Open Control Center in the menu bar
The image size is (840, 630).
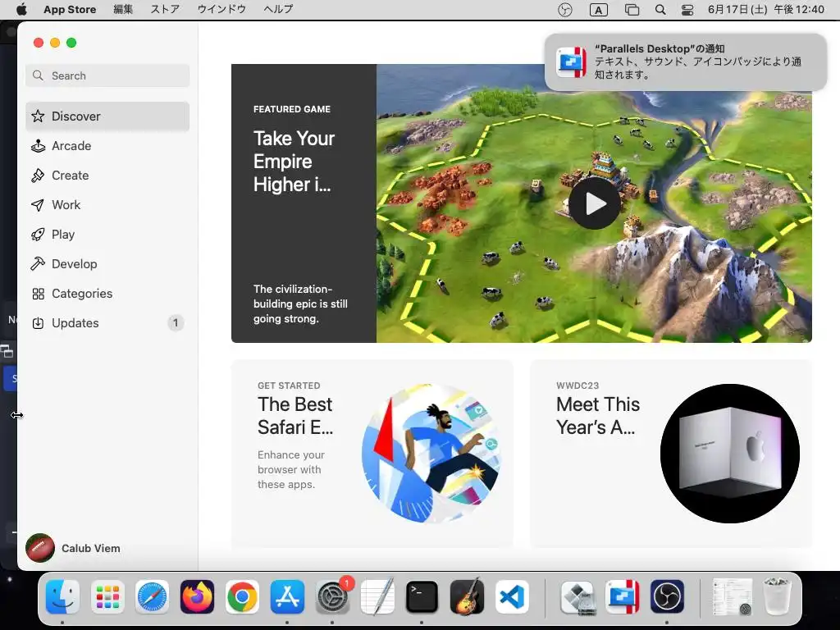coord(687,10)
